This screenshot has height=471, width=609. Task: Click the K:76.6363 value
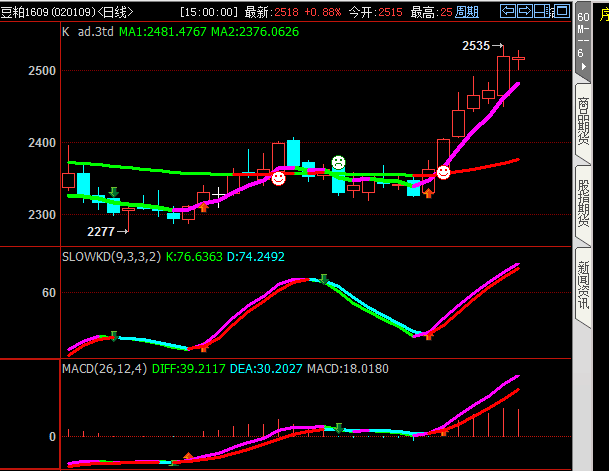194,257
